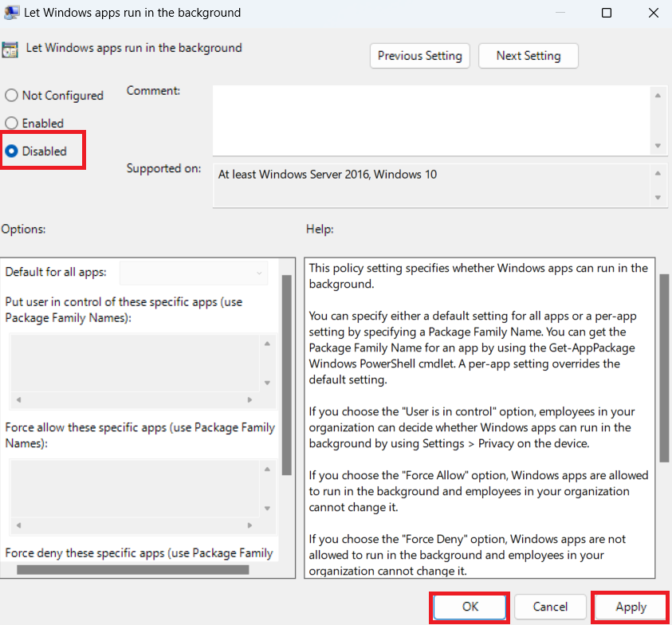Viewport: 672px width, 625px height.
Task: Maximize the policy window
Action: 607,13
